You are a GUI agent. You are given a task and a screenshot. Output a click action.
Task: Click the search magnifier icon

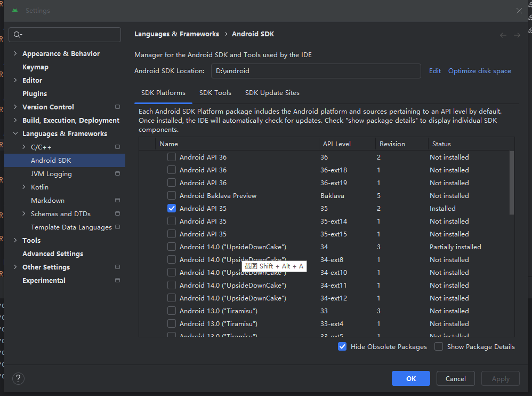(18, 35)
